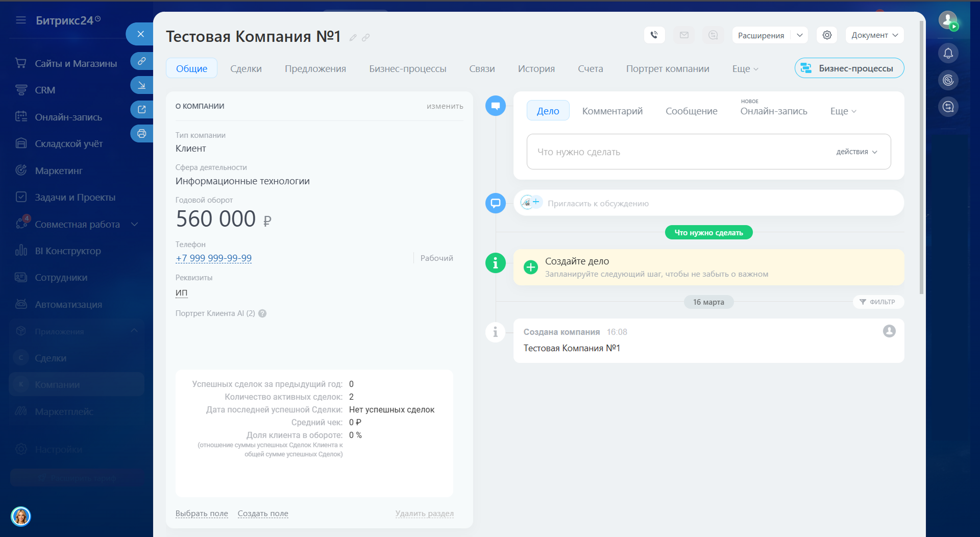The width and height of the screenshot is (980, 537).
Task: Open the hamburger menu next to Битрикс24
Action: coord(21,20)
